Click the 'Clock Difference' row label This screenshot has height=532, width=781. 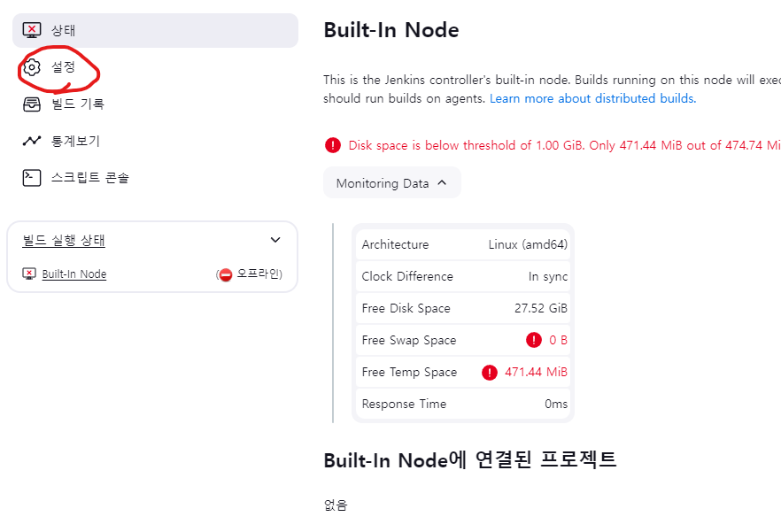tap(407, 276)
